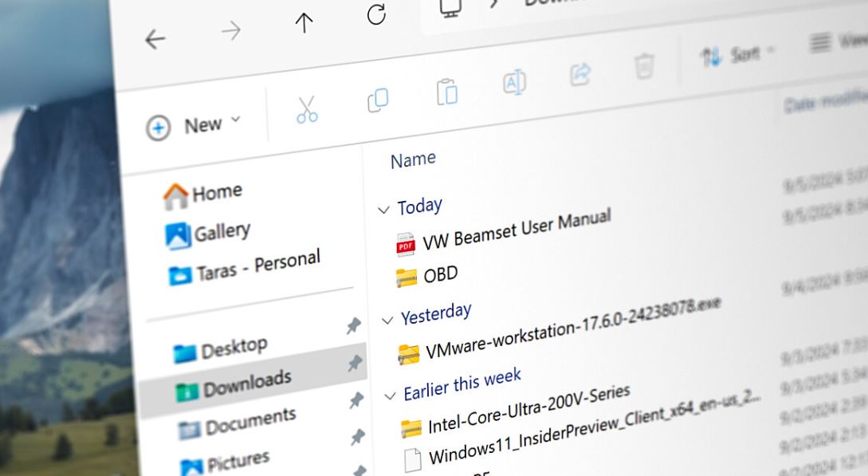Open Home in the navigation pane
The height and width of the screenshot is (476, 868).
[x=203, y=193]
